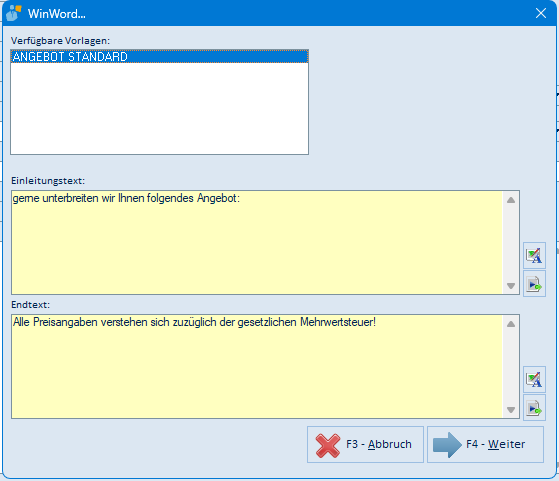This screenshot has width=559, height=481.
Task: Open the text editor icon beside Endtext
Action: click(x=534, y=379)
